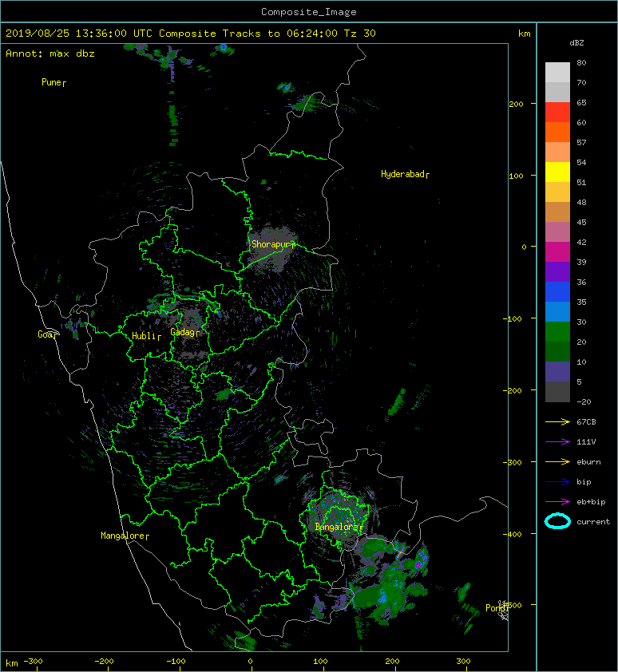Click the eburn arrow legend icon
The image size is (618, 672).
click(557, 462)
